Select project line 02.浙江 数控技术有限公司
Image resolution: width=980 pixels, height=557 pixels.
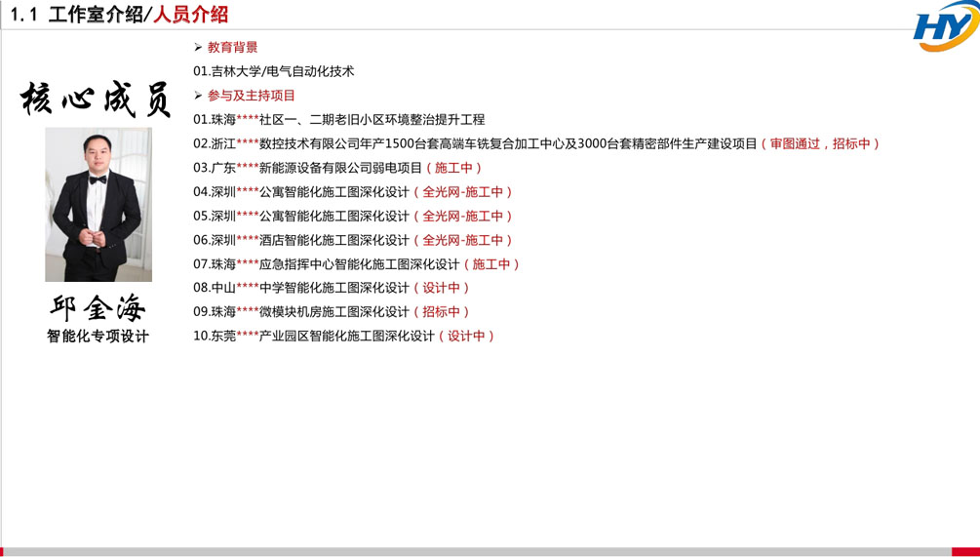tap(535, 143)
